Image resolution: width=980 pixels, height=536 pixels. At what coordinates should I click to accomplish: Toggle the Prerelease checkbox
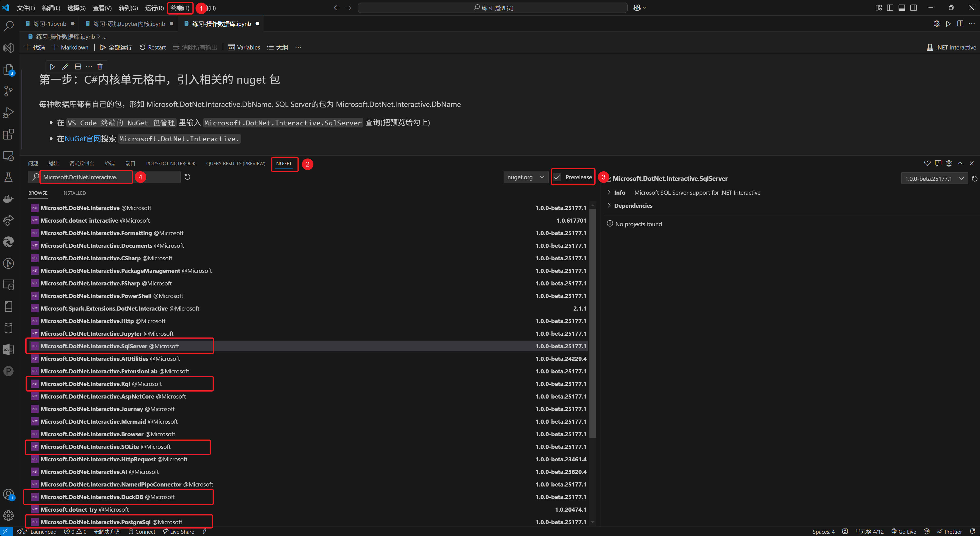point(557,177)
